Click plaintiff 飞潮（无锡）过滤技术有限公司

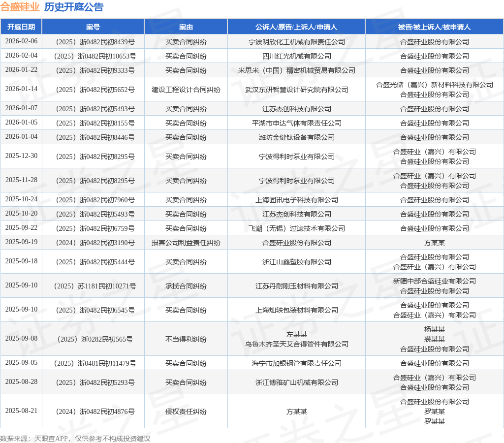(x=297, y=228)
